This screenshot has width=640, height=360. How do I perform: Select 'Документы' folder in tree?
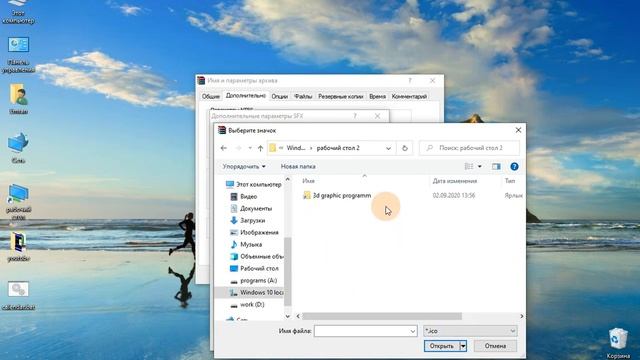[x=251, y=209]
